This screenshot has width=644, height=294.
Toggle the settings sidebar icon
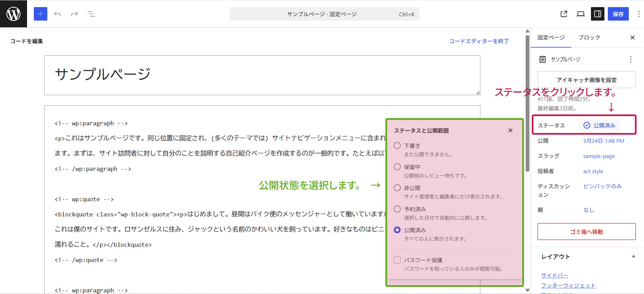598,14
